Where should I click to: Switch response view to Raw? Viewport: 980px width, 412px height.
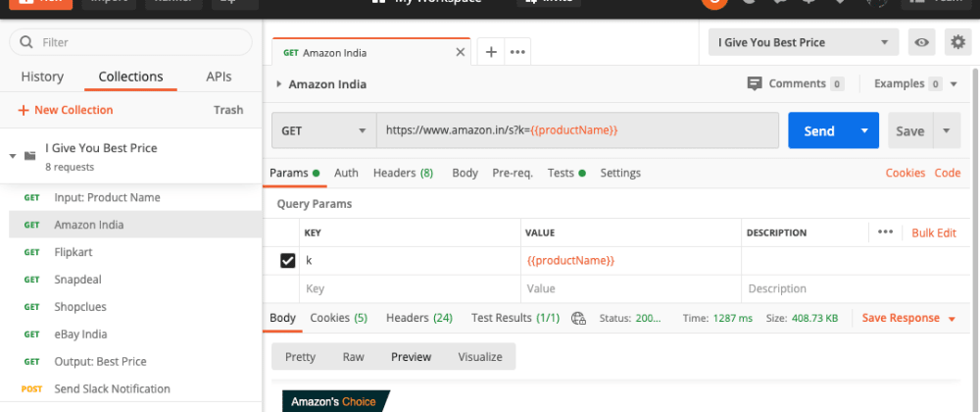pos(353,357)
